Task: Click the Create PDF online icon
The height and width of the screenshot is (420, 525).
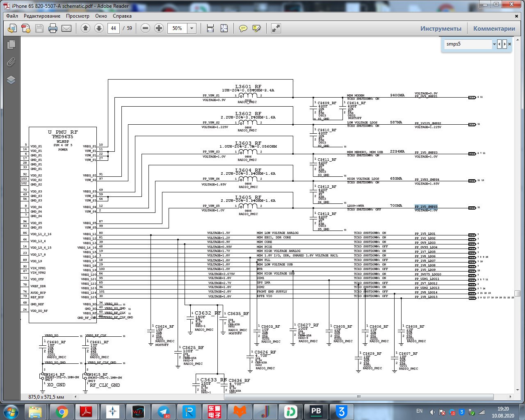Action: [12, 28]
